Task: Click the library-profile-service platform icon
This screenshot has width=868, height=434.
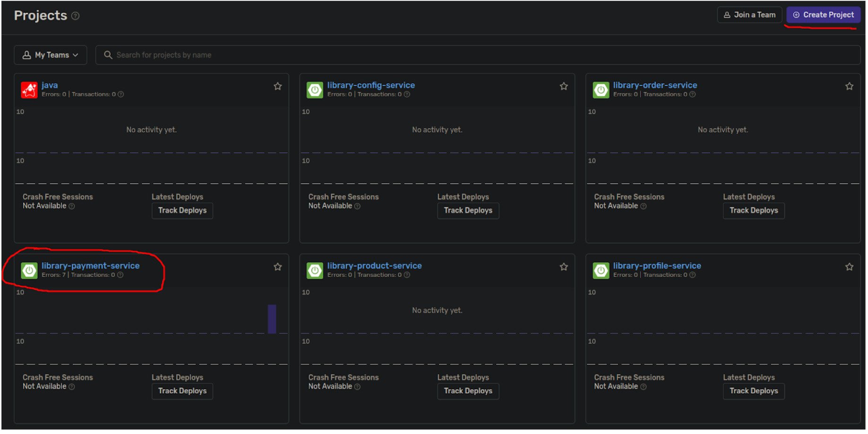Action: pos(601,271)
